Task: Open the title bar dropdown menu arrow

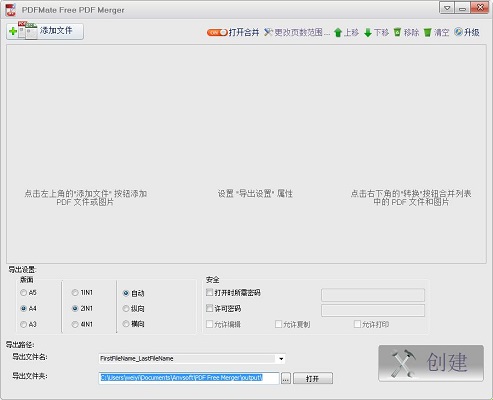Action: [x=447, y=8]
